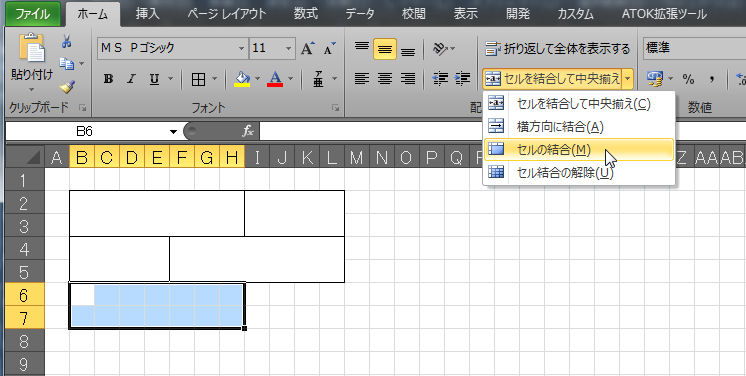Click the Cut scissors icon
This screenshot has height=376, width=746.
(x=67, y=42)
